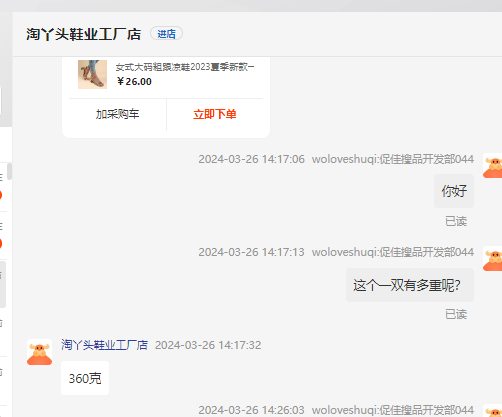Open 淘丫头鞋业工厂店 sender name link
502x417 pixels.
coord(104,345)
